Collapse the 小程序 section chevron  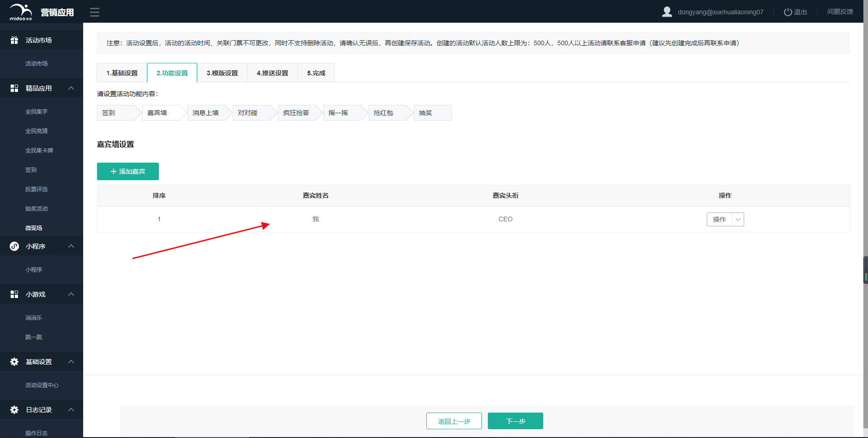tap(71, 246)
